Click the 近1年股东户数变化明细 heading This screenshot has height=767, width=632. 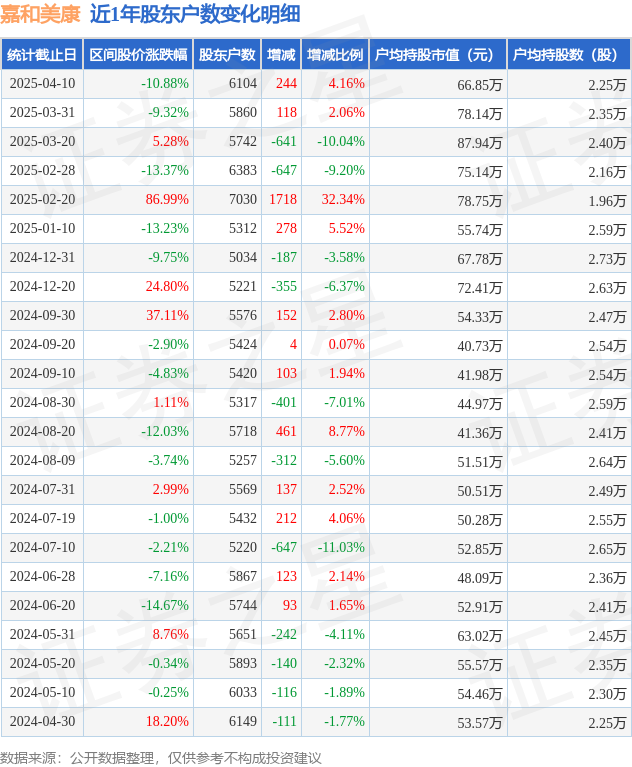[x=195, y=14]
